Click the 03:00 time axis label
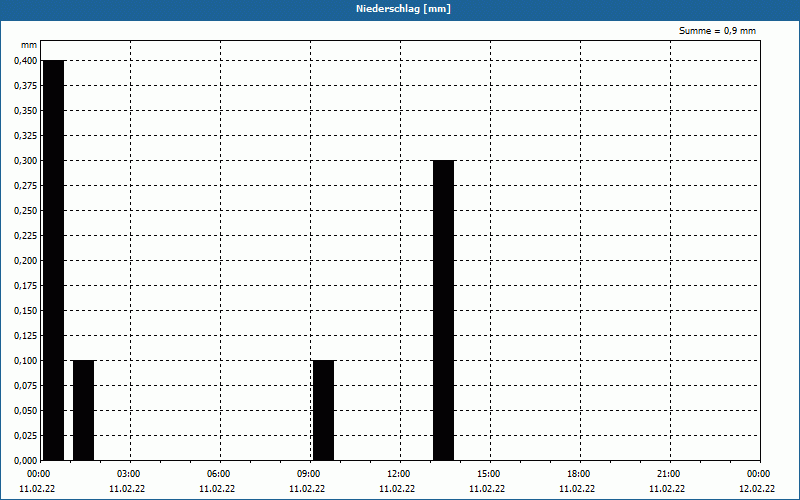The width and height of the screenshot is (800, 500). coord(129,474)
